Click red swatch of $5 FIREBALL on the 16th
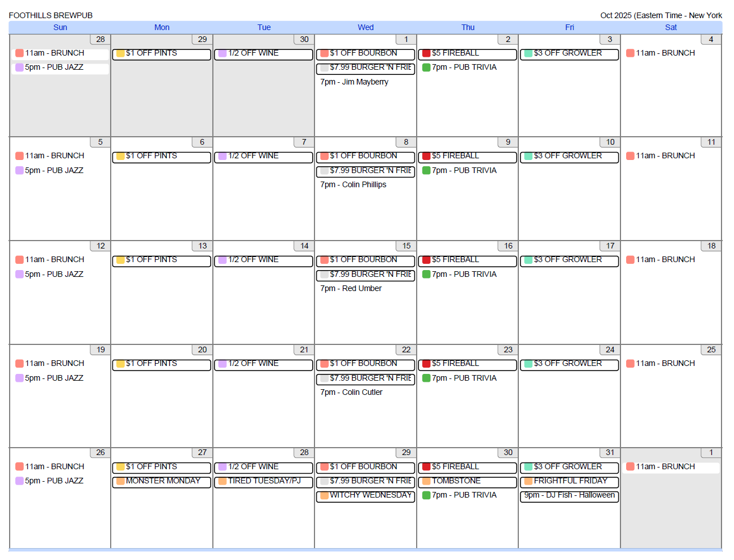734x560 pixels. click(x=426, y=260)
